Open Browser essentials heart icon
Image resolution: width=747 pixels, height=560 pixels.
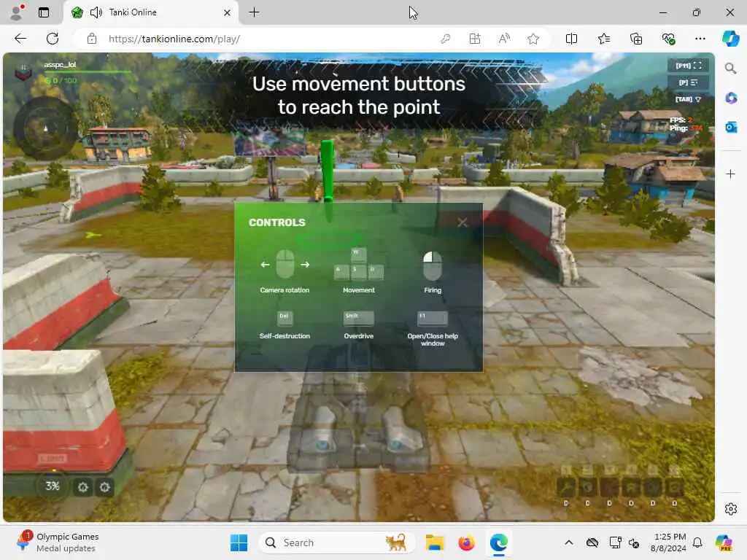pyautogui.click(x=668, y=39)
